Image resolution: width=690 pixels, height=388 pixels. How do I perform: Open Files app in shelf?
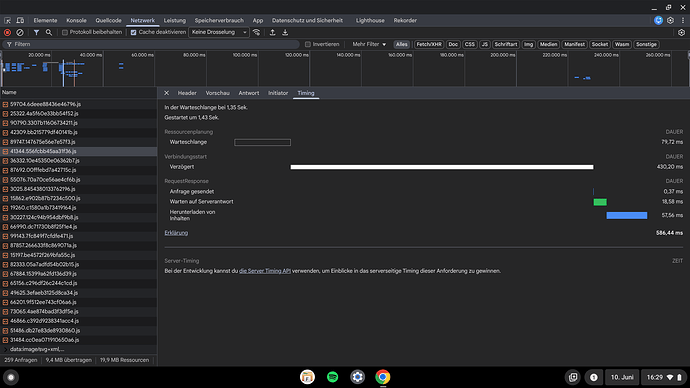coord(307,377)
